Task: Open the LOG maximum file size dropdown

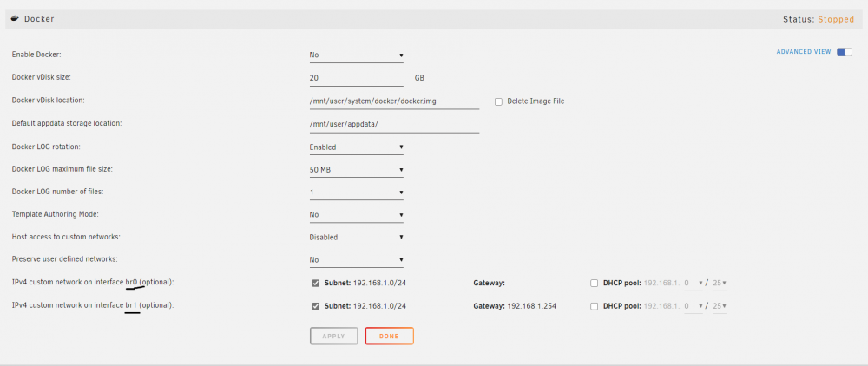Action: click(357, 170)
